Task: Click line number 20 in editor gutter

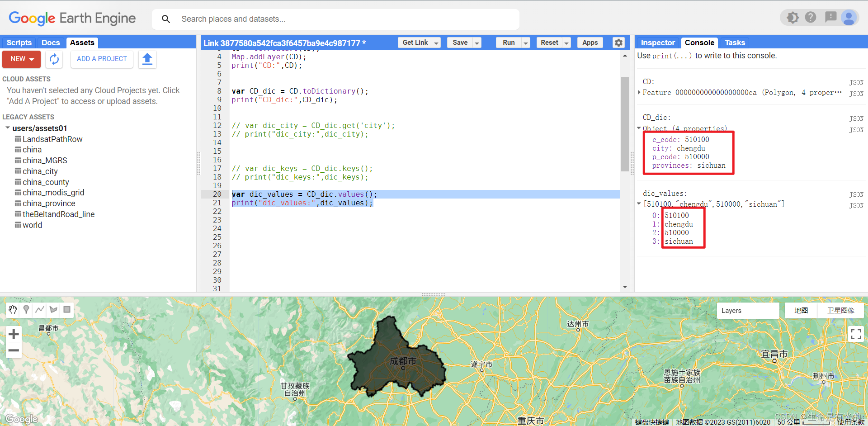Action: (217, 194)
